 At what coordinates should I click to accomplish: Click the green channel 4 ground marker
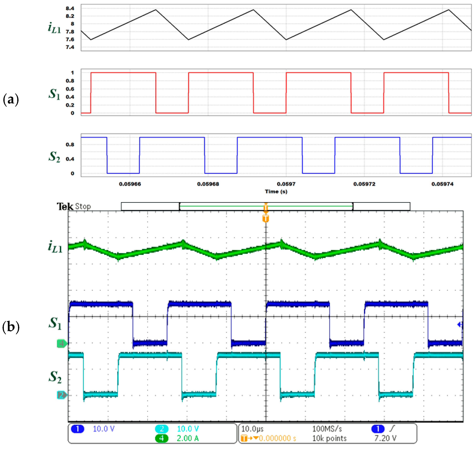pyautogui.click(x=61, y=343)
